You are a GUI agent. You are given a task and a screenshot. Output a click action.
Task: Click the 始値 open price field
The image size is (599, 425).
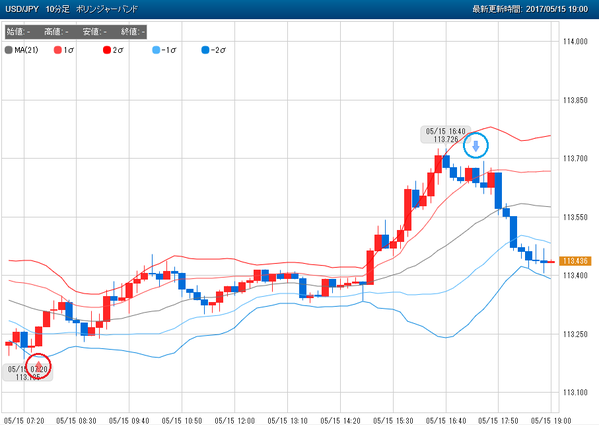click(19, 32)
